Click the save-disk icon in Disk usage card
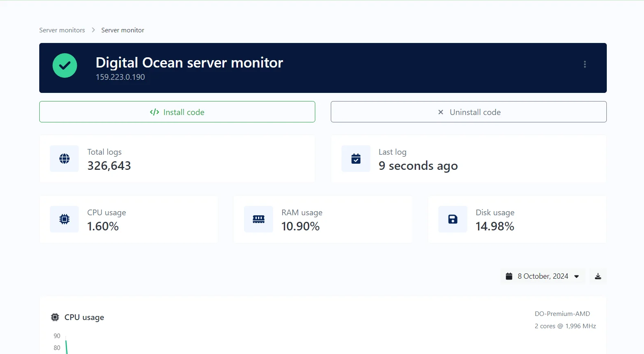This screenshot has height=354, width=644. pyautogui.click(x=453, y=219)
